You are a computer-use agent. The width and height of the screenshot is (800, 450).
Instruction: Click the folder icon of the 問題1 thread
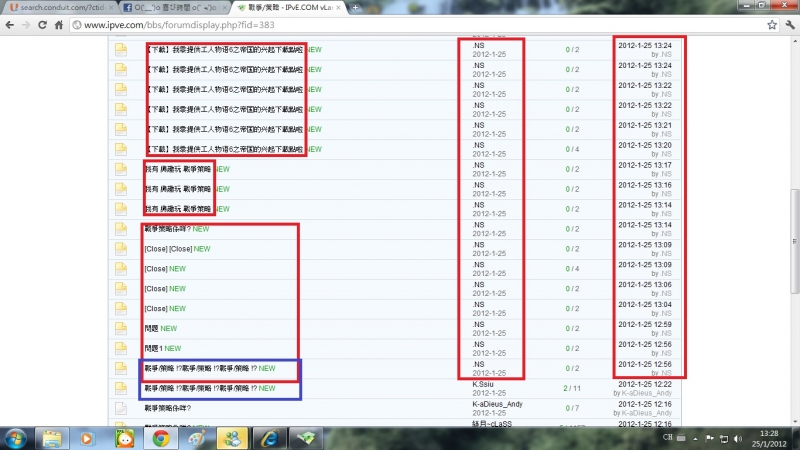pos(121,348)
